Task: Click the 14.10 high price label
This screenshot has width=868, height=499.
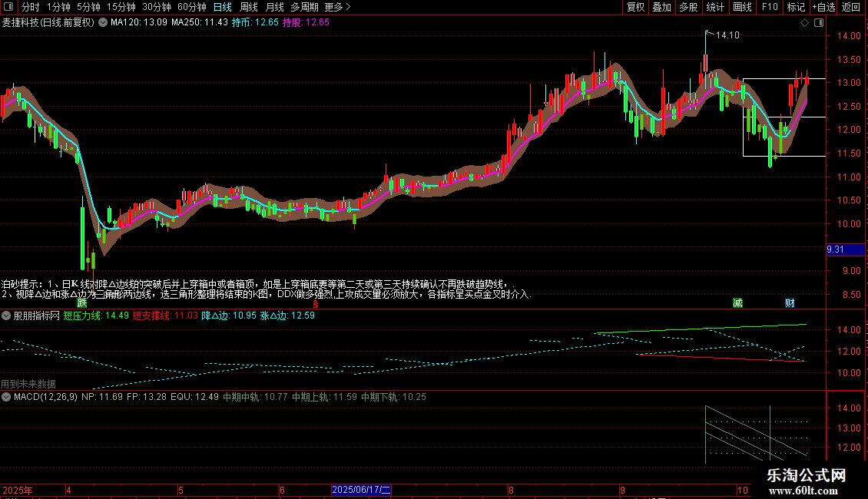Action: (x=727, y=35)
